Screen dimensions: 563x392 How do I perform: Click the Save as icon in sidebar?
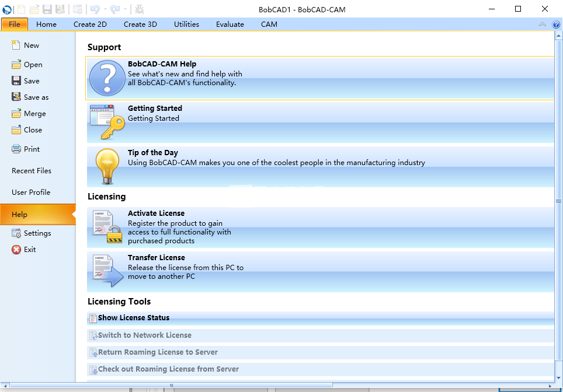pos(16,97)
